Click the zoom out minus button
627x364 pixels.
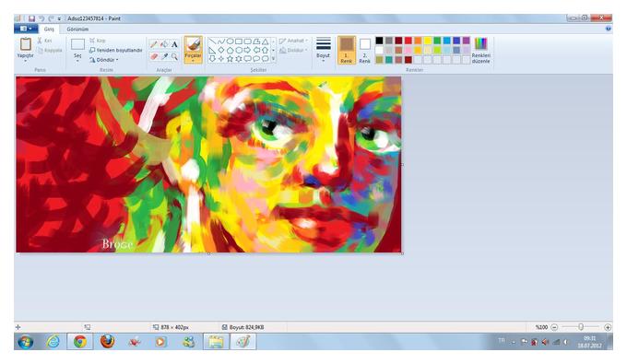pyautogui.click(x=554, y=327)
